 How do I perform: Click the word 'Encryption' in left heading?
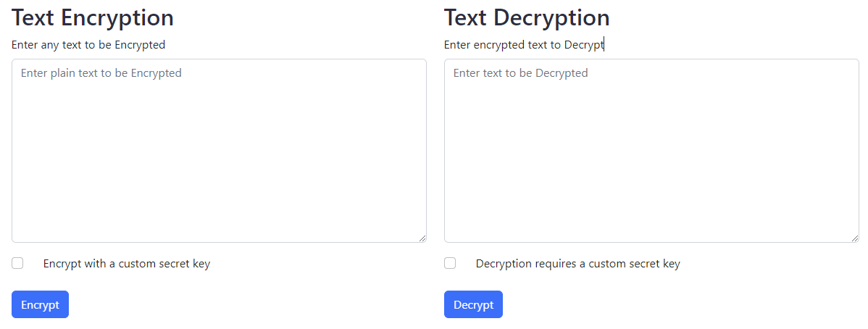click(x=117, y=17)
